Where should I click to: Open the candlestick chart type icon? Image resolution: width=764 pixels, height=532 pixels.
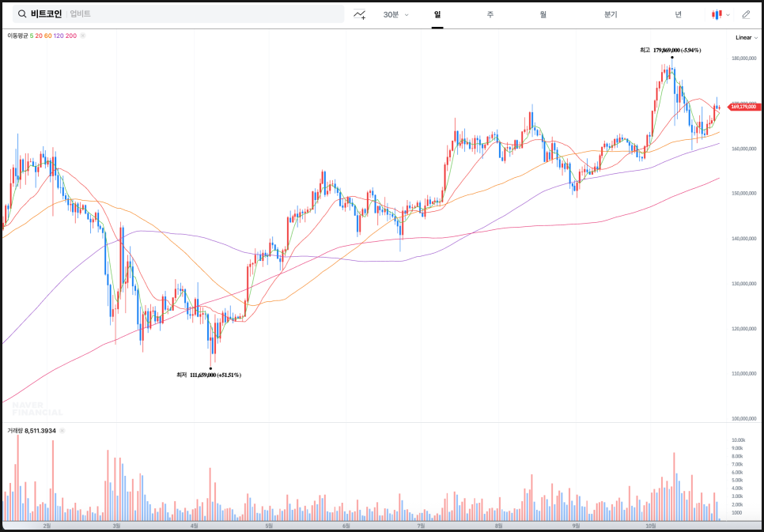[x=717, y=14]
